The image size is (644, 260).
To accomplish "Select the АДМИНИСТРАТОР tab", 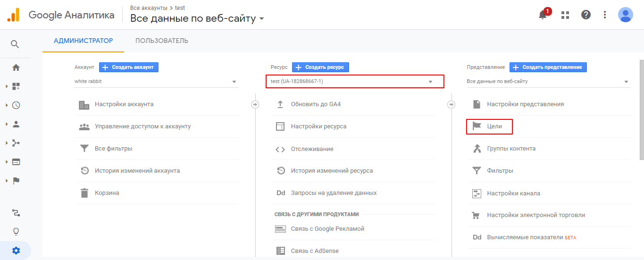I will pos(83,41).
